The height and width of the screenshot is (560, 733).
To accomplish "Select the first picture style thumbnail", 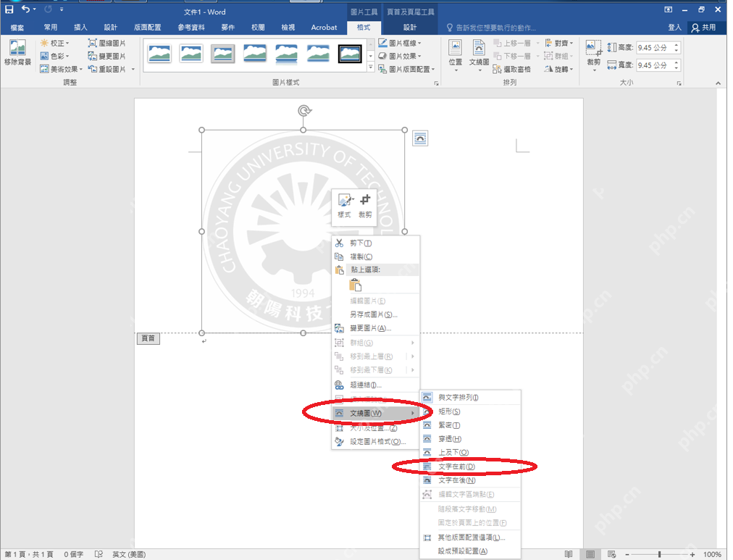I will pos(159,54).
